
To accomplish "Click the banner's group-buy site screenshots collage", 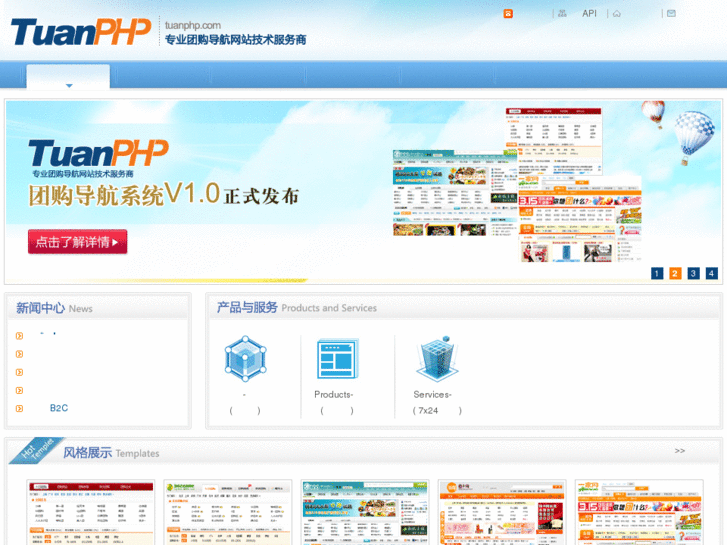I will pyautogui.click(x=517, y=186).
